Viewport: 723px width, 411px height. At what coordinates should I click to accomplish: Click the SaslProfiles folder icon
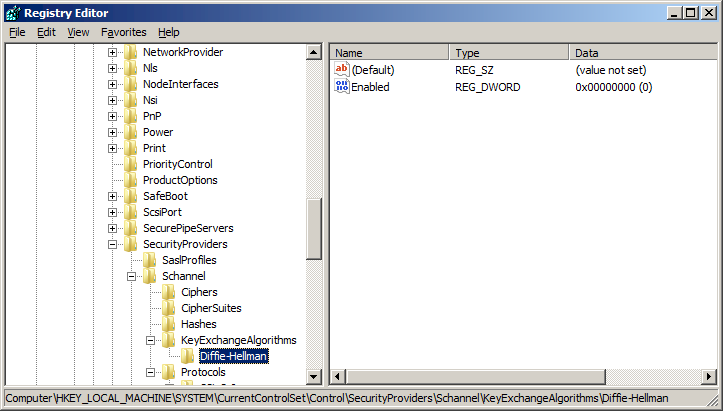pyautogui.click(x=150, y=260)
